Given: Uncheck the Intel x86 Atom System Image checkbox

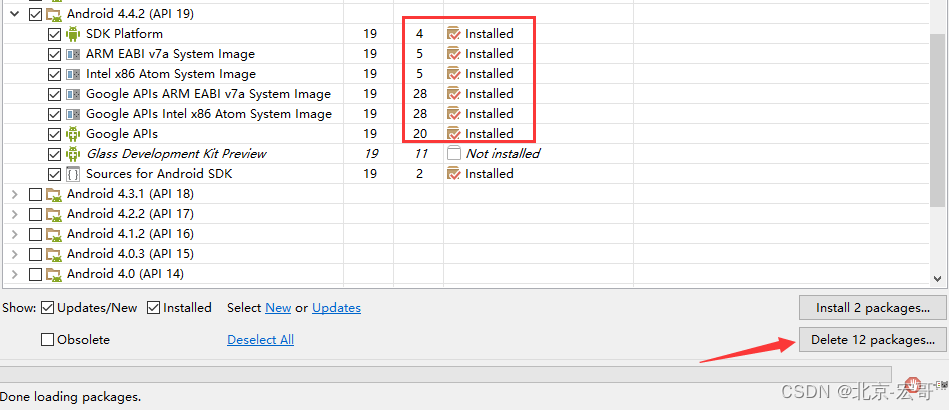Looking at the screenshot, I should pos(54,74).
